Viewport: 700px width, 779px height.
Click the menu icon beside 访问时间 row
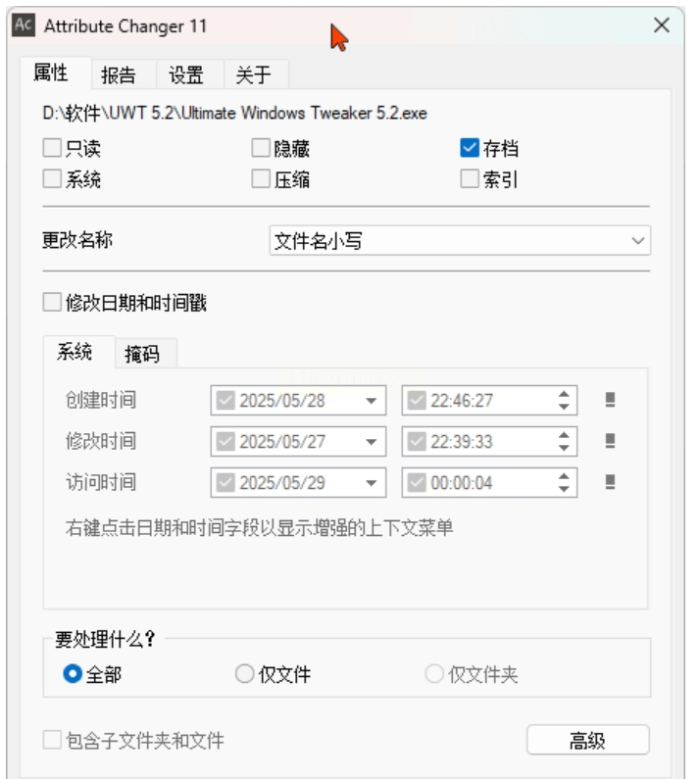tap(610, 482)
